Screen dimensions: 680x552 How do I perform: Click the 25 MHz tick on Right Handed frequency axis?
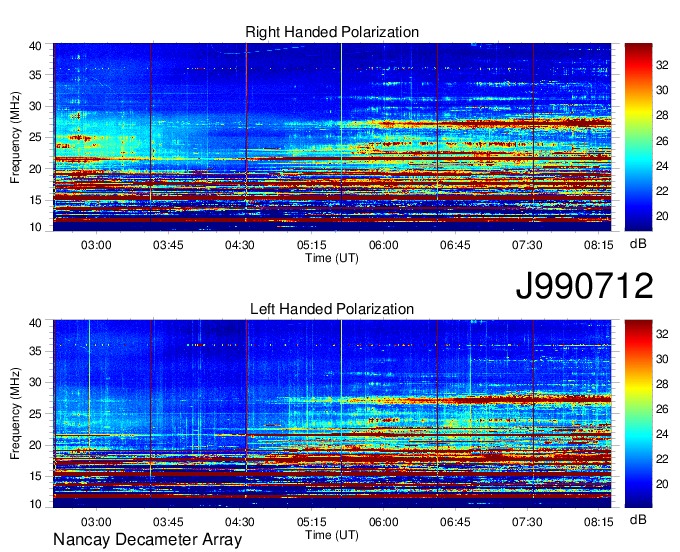[x=35, y=138]
